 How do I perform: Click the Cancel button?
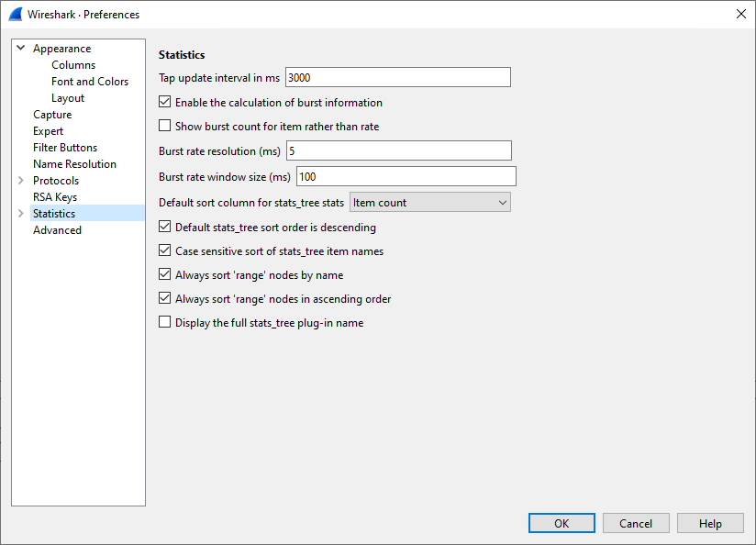[636, 523]
